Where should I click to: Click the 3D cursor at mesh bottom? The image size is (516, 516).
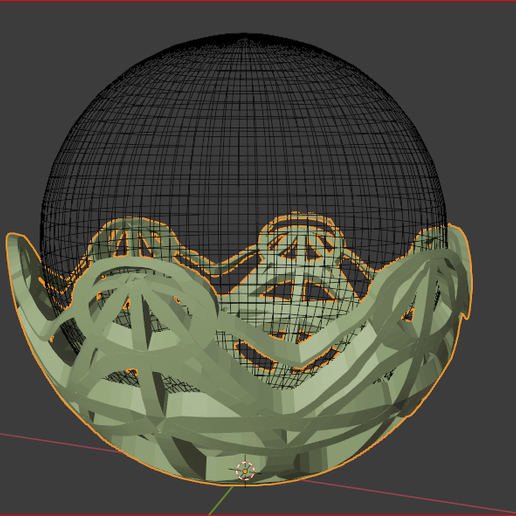245,471
